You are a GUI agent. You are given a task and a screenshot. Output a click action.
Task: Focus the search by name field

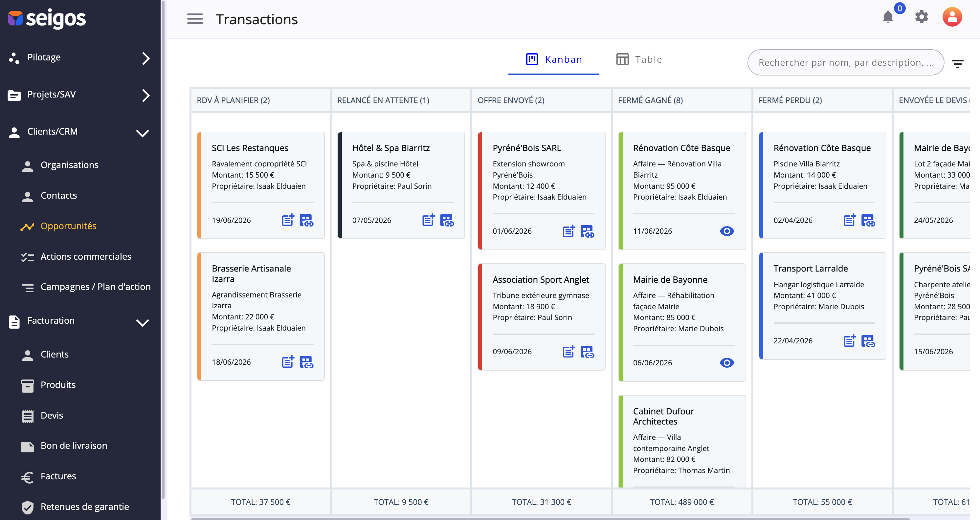coord(845,62)
